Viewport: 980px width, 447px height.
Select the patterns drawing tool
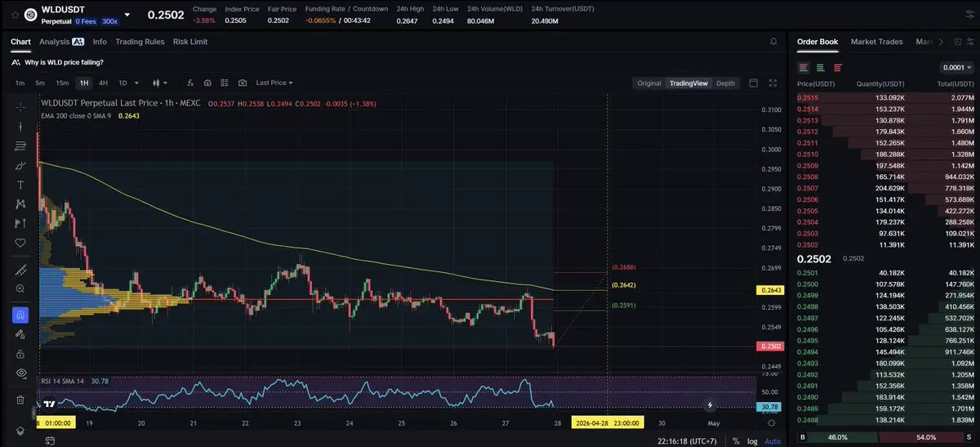pos(20,203)
